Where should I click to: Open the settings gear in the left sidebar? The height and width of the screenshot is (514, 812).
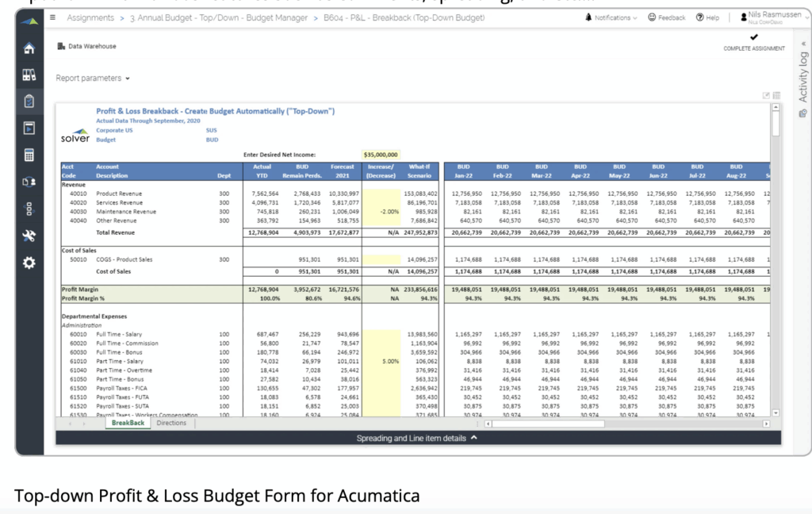[29, 262]
